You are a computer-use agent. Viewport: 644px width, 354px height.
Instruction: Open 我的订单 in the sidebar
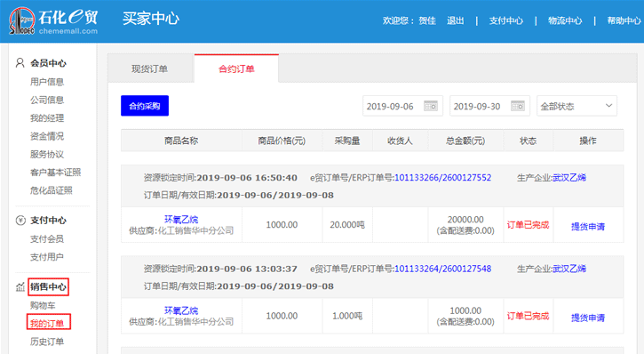(47, 323)
